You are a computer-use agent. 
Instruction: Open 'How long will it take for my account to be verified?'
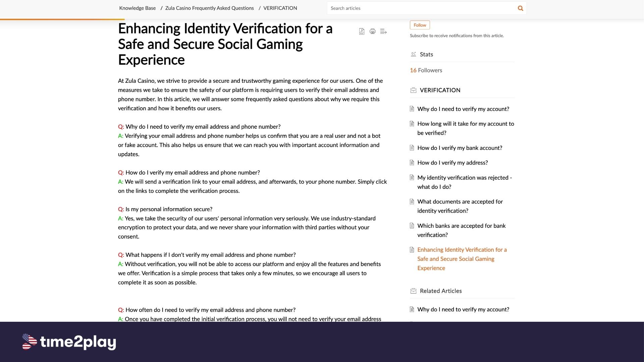coord(466,128)
